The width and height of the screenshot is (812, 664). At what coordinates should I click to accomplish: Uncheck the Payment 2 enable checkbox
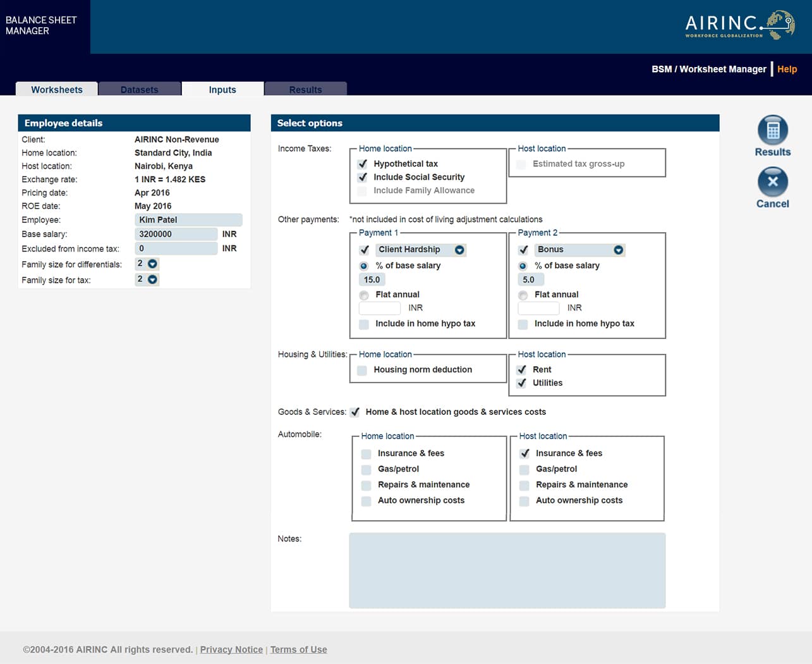point(523,250)
